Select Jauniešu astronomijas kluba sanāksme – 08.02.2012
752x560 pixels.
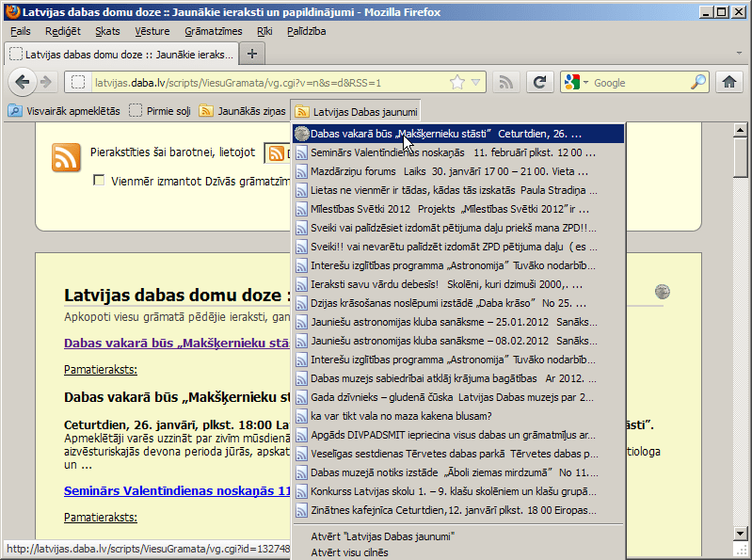coord(458,341)
